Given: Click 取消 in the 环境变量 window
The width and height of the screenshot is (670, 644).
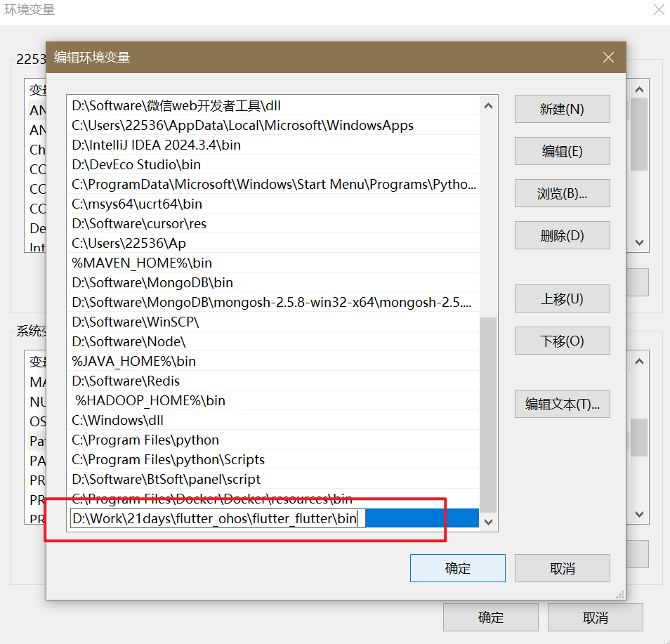Looking at the screenshot, I should click(596, 617).
